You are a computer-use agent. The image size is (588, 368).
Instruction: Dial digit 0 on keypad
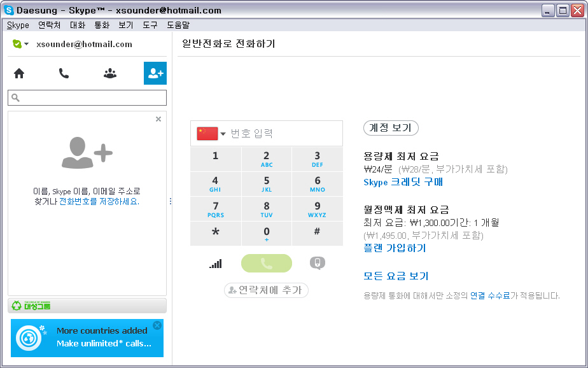point(267,234)
